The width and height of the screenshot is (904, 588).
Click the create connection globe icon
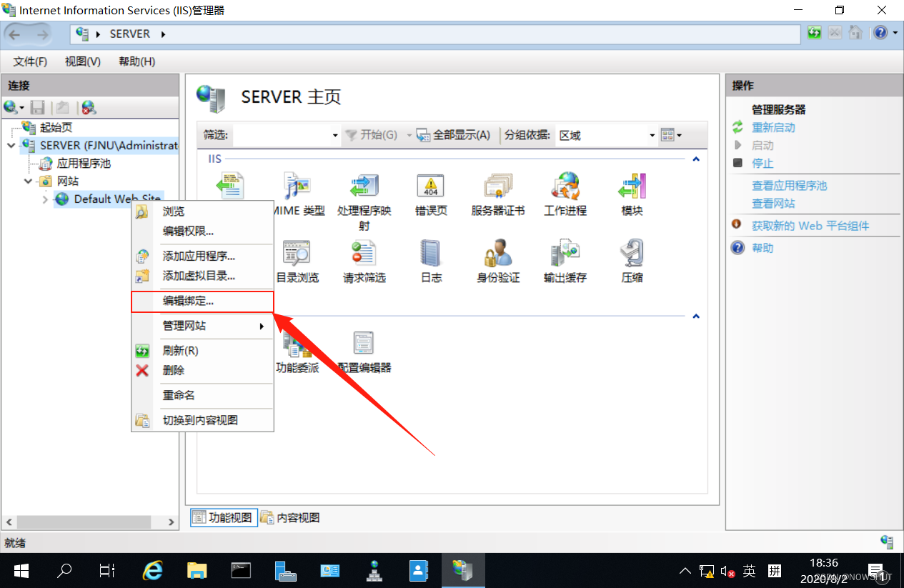(14, 108)
